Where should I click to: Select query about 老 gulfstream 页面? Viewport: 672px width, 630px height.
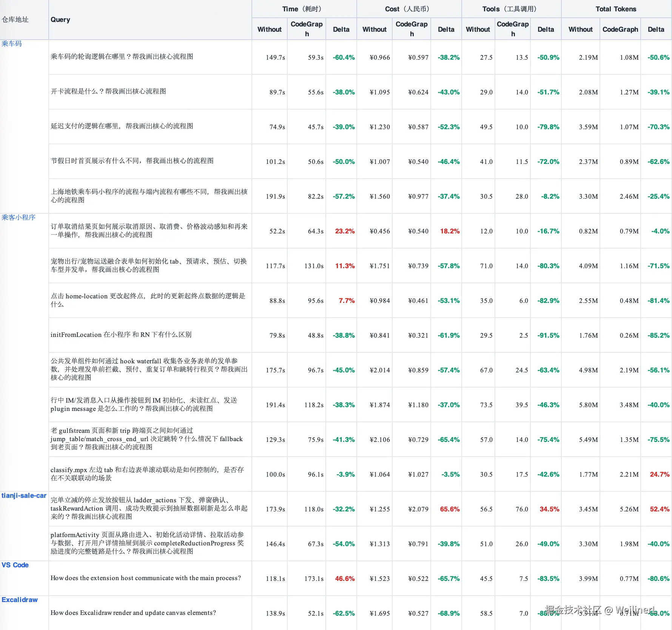click(x=147, y=439)
